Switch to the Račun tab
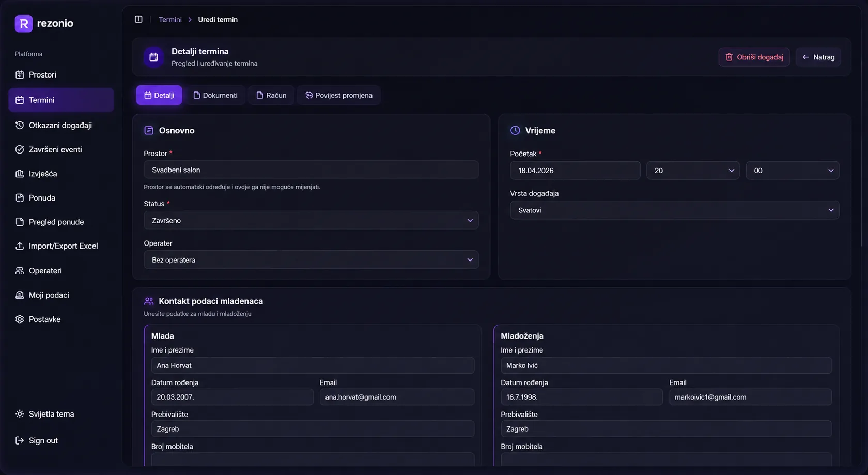 click(271, 95)
